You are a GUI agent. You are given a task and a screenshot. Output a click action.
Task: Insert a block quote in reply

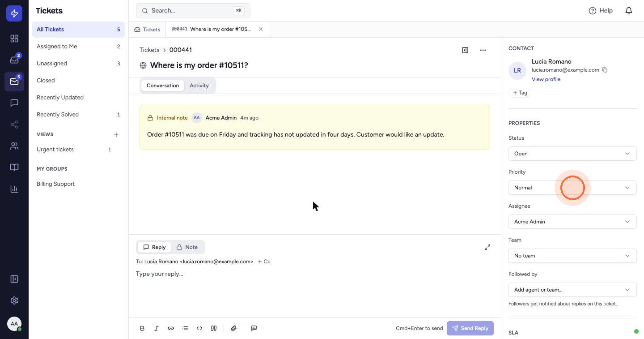click(214, 328)
